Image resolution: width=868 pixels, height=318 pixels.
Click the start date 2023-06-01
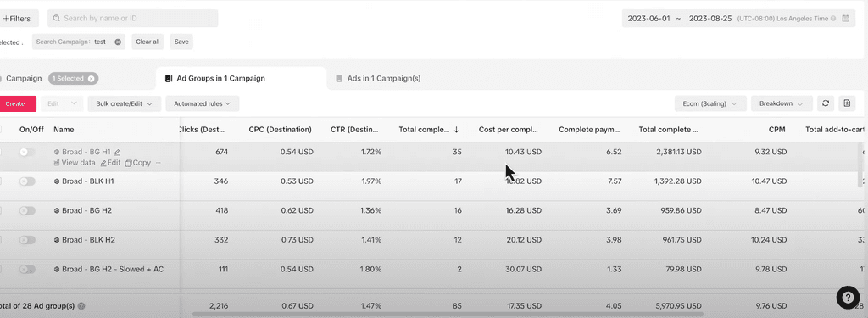tap(648, 19)
